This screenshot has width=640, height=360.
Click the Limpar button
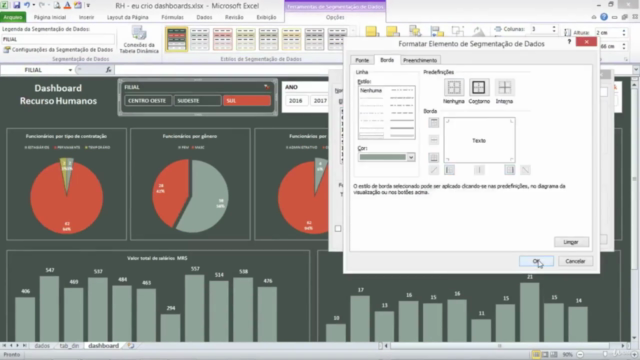pyautogui.click(x=571, y=242)
